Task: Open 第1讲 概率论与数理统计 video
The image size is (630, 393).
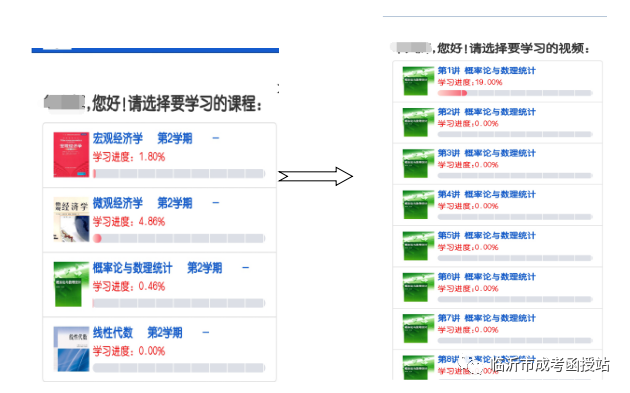Action: tap(487, 71)
